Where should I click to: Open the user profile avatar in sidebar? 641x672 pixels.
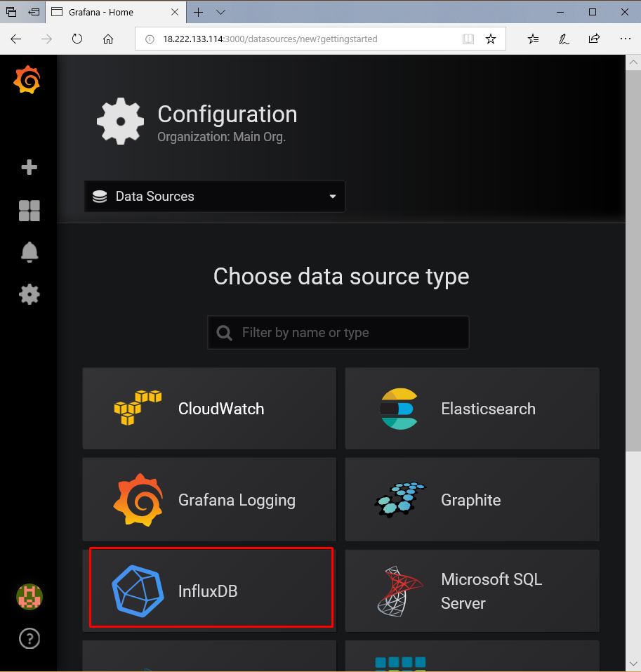29,597
